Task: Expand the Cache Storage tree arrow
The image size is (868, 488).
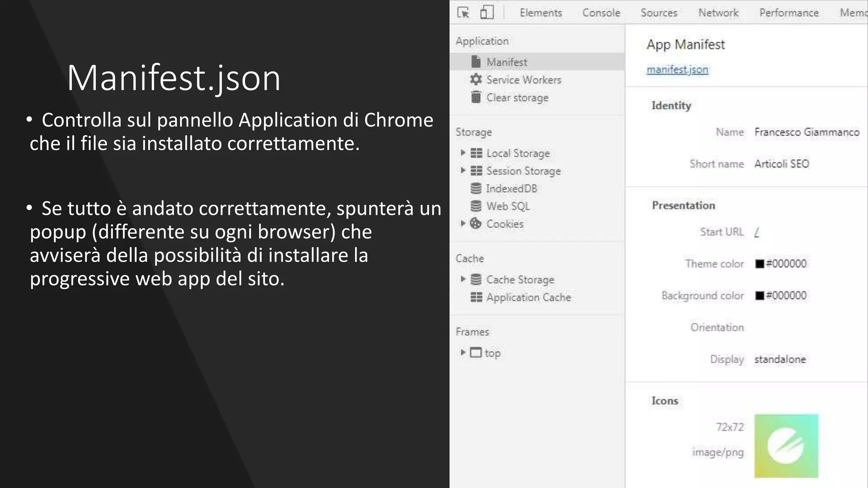Action: pos(463,279)
